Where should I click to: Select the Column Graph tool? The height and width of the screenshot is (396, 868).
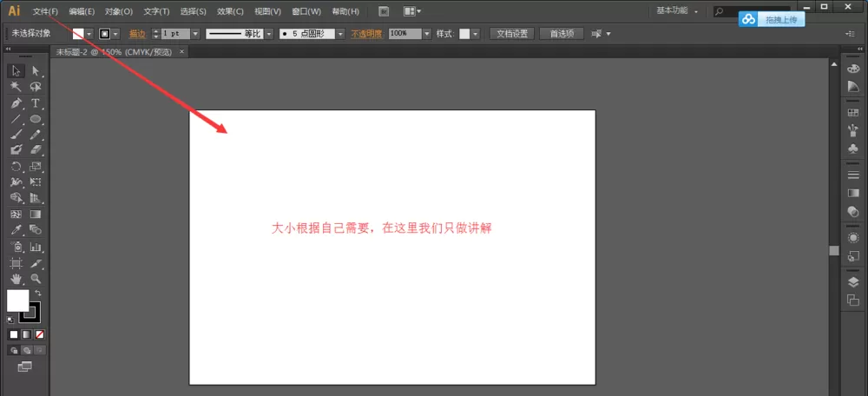click(36, 247)
